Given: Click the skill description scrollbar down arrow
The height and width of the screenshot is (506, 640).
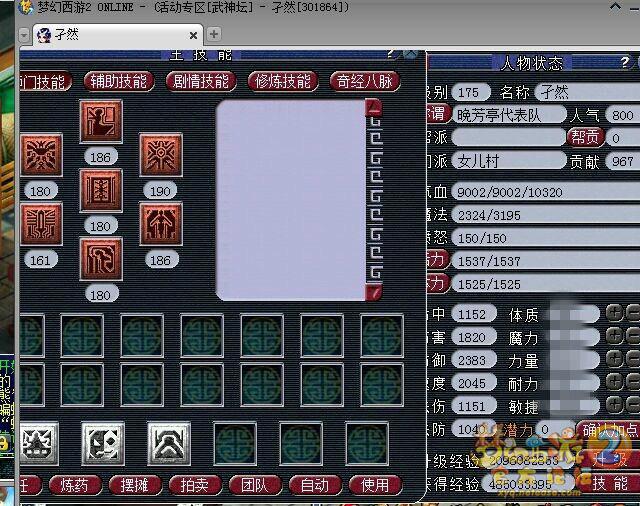Looking at the screenshot, I should [373, 292].
